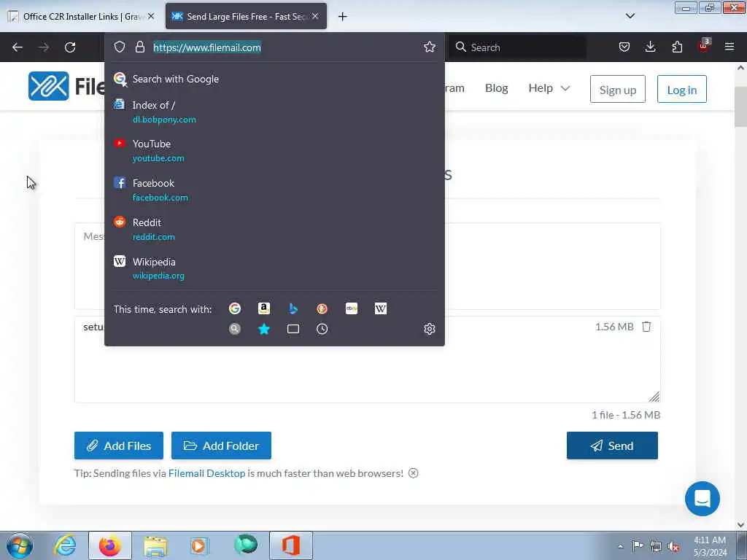Open Microsoft Office taskbar icon
Image resolution: width=747 pixels, height=560 pixels.
pos(290,545)
